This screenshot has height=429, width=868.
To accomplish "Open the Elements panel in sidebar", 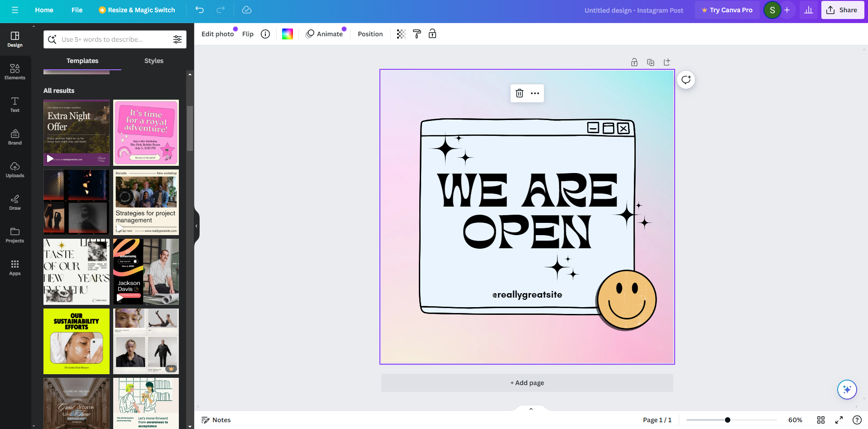I will (x=15, y=72).
